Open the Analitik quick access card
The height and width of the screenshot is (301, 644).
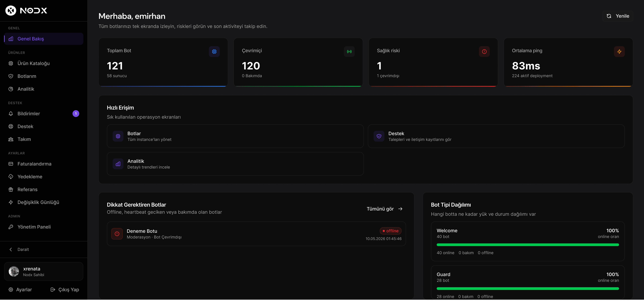[235, 164]
